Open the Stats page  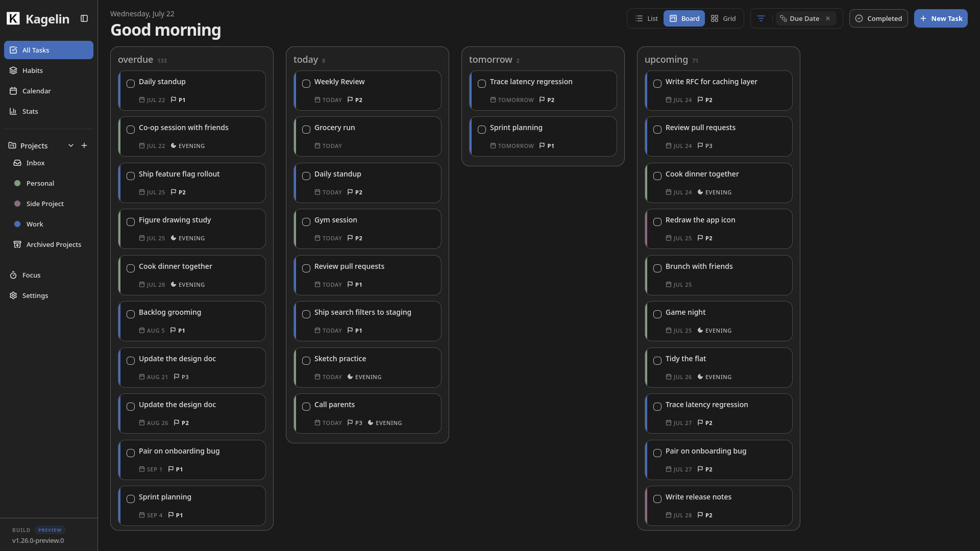(x=48, y=111)
